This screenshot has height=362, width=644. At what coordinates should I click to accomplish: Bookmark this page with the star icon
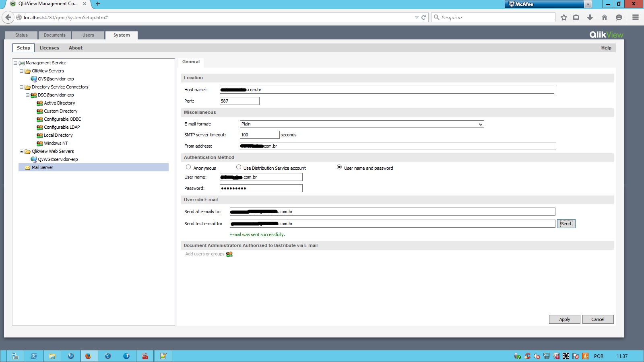(564, 17)
